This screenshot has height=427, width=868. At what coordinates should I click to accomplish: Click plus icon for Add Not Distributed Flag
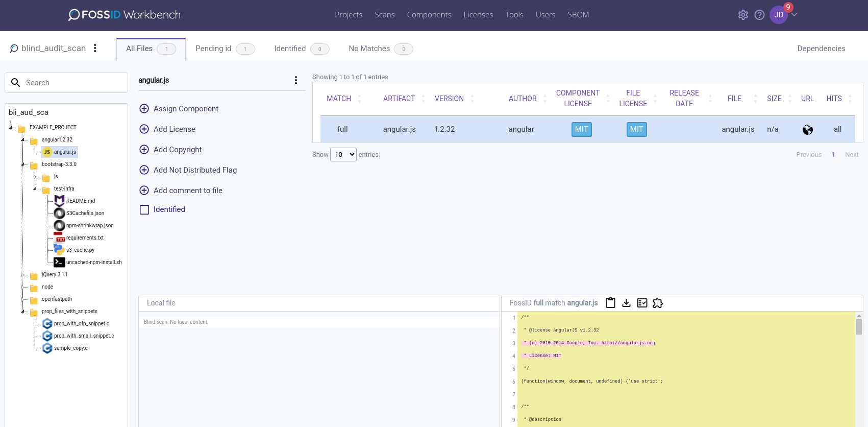click(x=144, y=170)
